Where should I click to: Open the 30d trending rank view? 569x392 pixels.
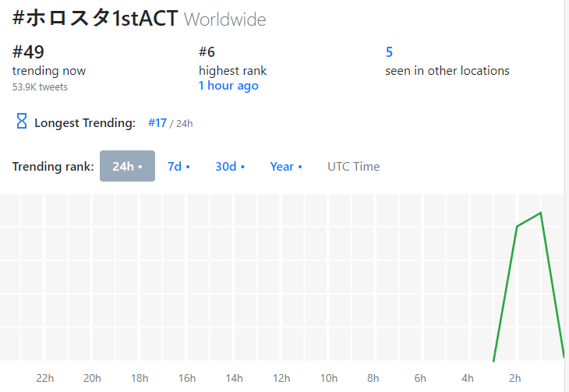click(230, 167)
